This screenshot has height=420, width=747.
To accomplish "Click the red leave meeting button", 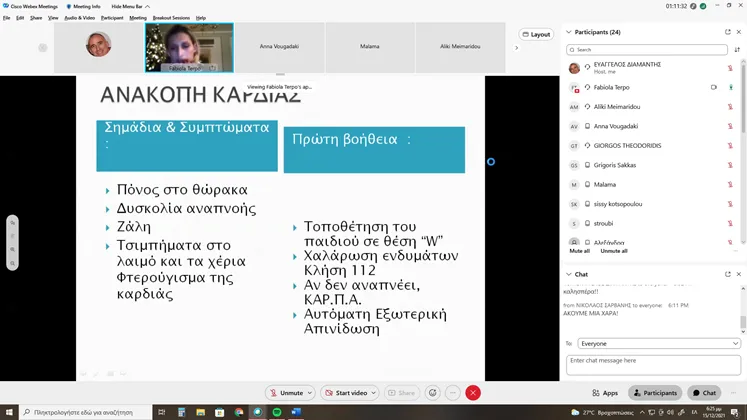I will (x=473, y=393).
